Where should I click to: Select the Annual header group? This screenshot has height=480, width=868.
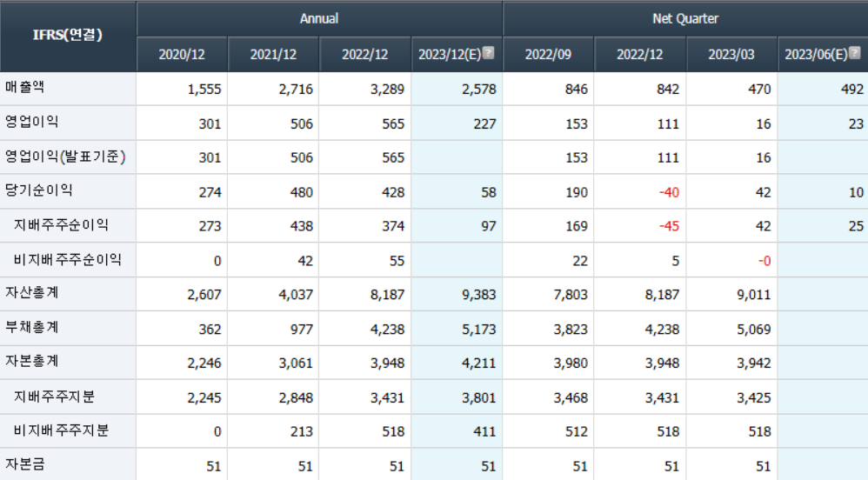319,18
